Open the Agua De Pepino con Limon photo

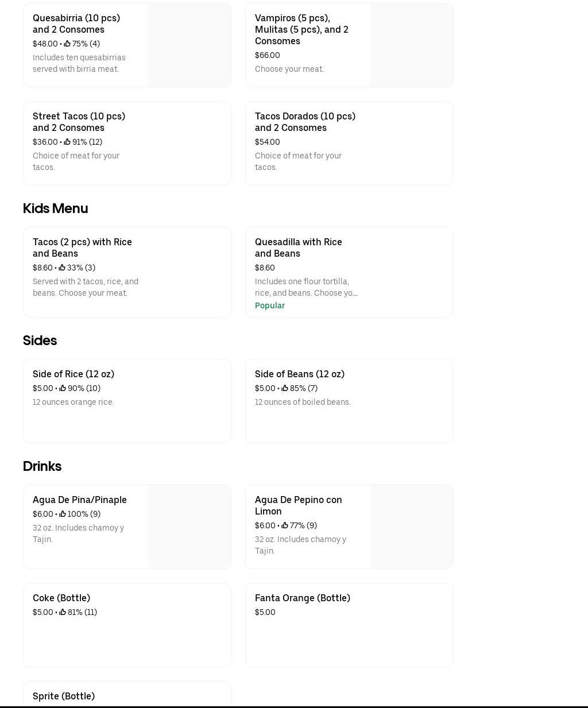pos(411,527)
